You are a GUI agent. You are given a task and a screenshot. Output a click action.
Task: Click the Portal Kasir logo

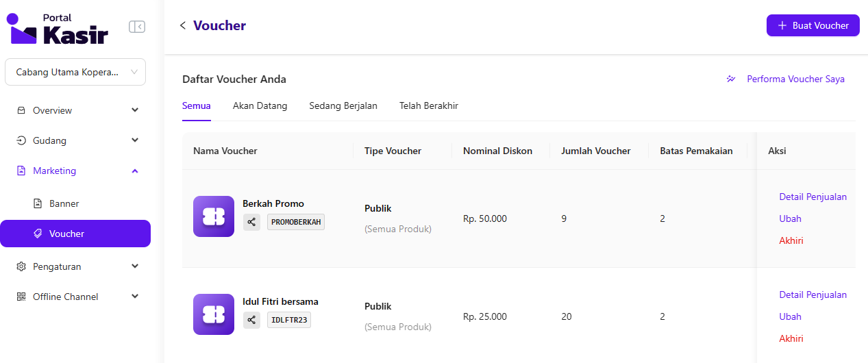(58, 28)
